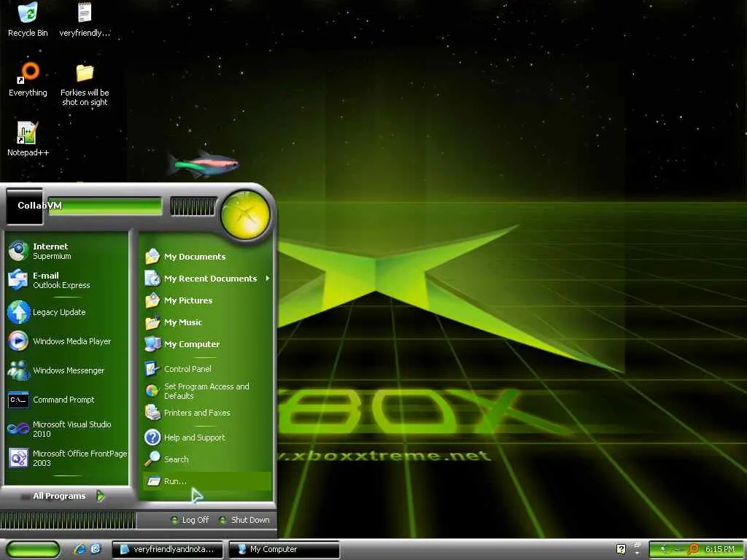Select the 'Forkies will be shot on sight' folder
This screenshot has height=560, width=747.
coord(85,85)
